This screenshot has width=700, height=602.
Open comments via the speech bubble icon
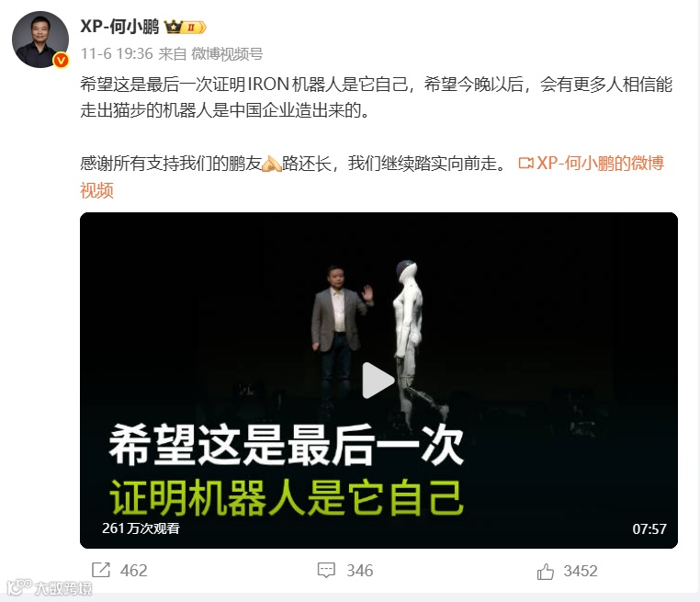(326, 571)
